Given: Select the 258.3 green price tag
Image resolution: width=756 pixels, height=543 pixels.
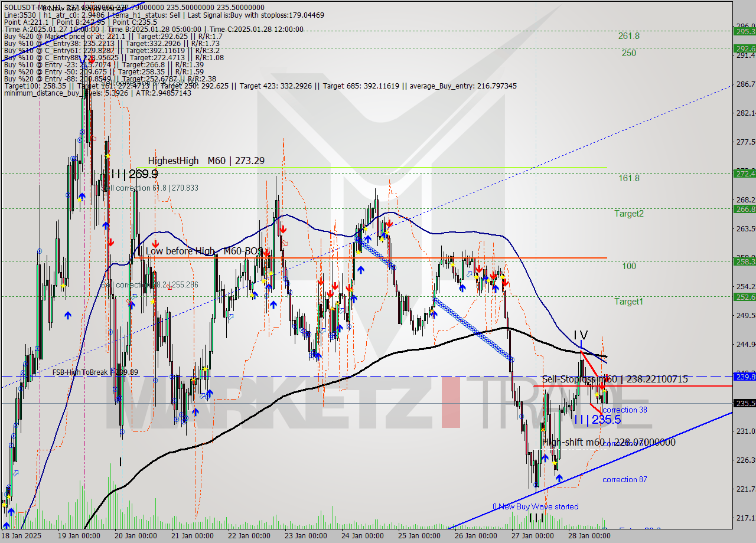Looking at the screenshot, I should [744, 261].
